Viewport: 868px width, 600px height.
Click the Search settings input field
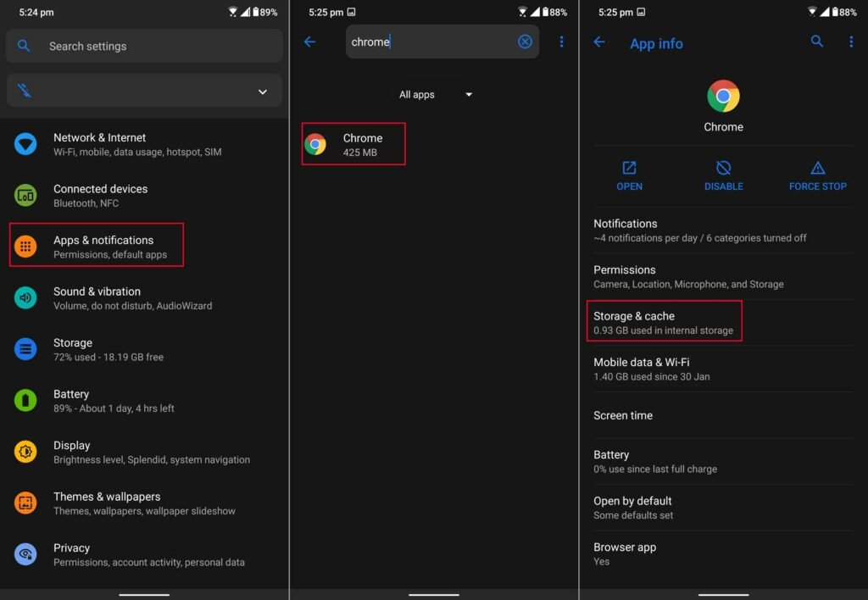coord(144,46)
